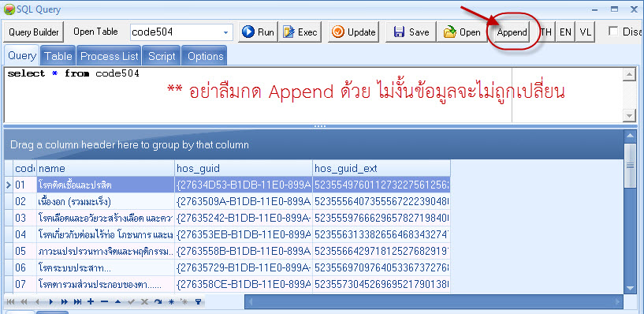Image resolution: width=644 pixels, height=314 pixels.
Task: Click hos_guid cell '{2763509A-B1DB-11E0-899A'
Action: 244,201
